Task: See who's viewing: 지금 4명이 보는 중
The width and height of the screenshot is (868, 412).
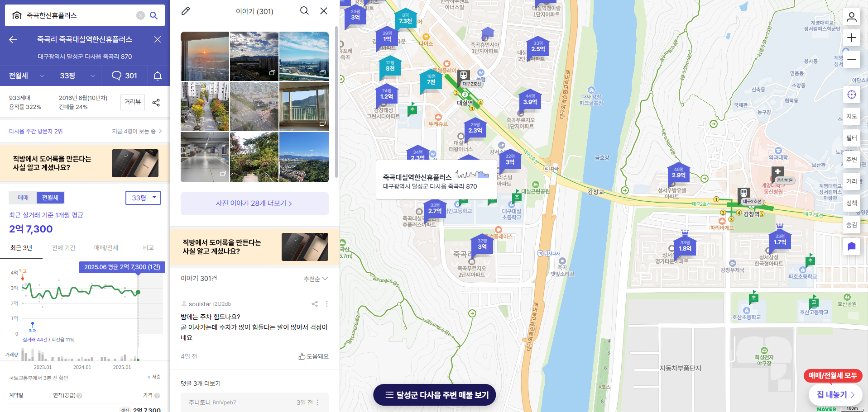Action: tap(137, 131)
